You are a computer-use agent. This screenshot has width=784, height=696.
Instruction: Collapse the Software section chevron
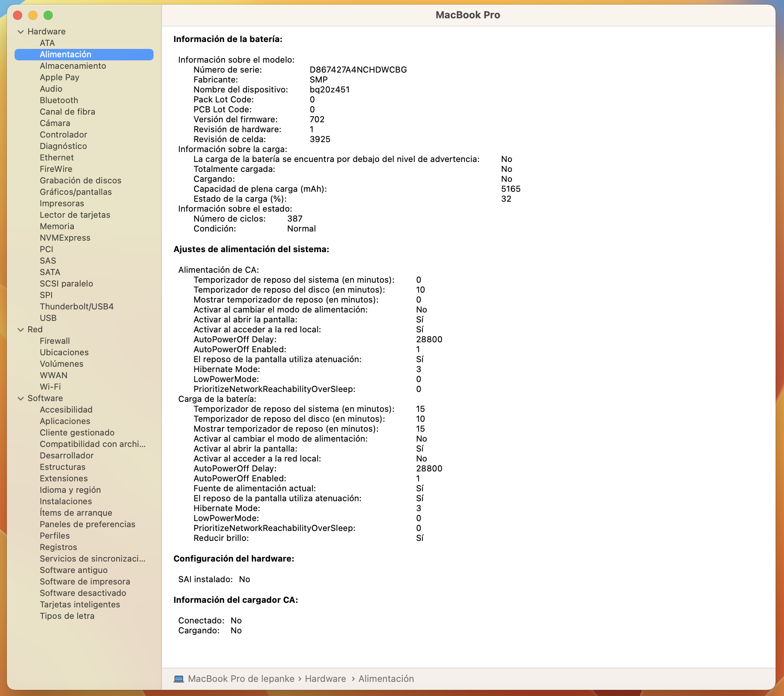pos(21,398)
